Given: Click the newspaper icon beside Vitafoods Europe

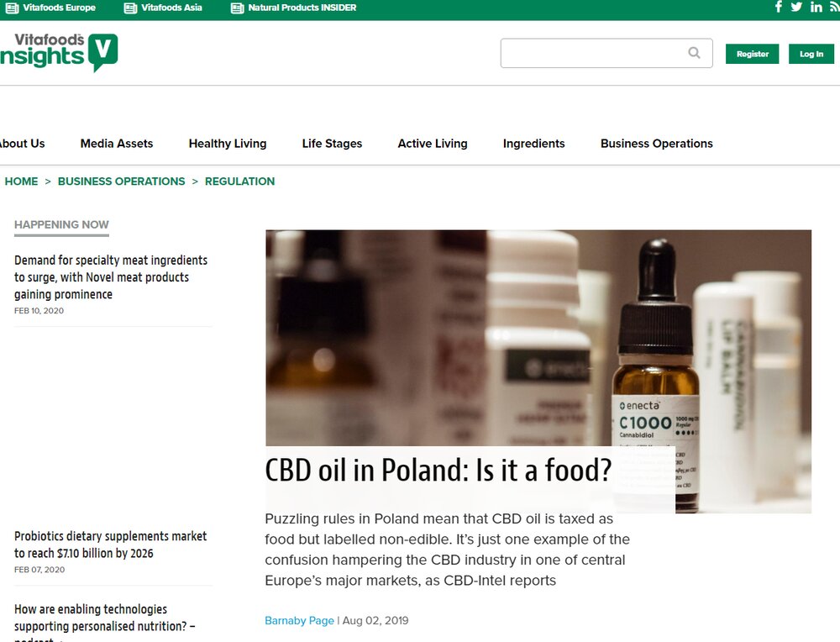Looking at the screenshot, I should coord(12,8).
